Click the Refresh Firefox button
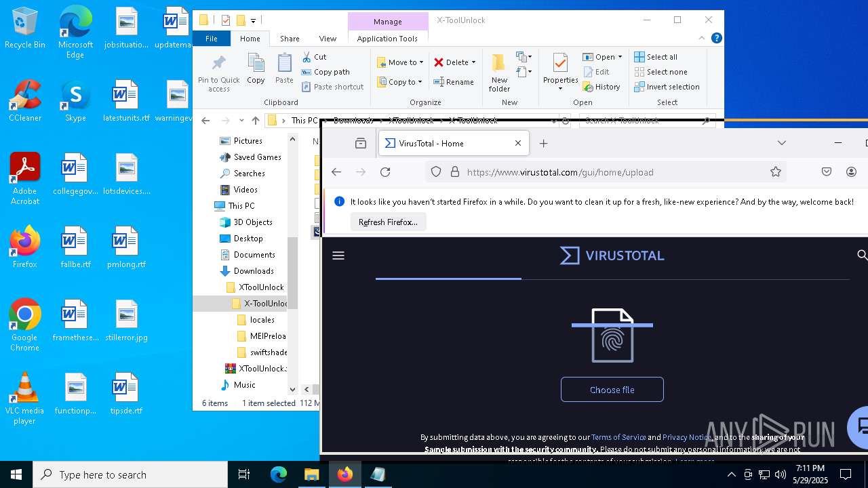The image size is (868, 488). [388, 222]
